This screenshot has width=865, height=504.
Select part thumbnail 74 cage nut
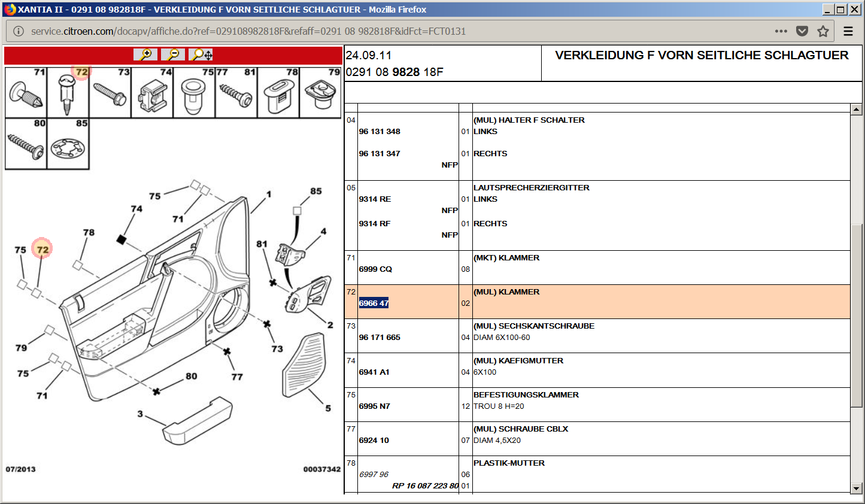click(x=152, y=92)
